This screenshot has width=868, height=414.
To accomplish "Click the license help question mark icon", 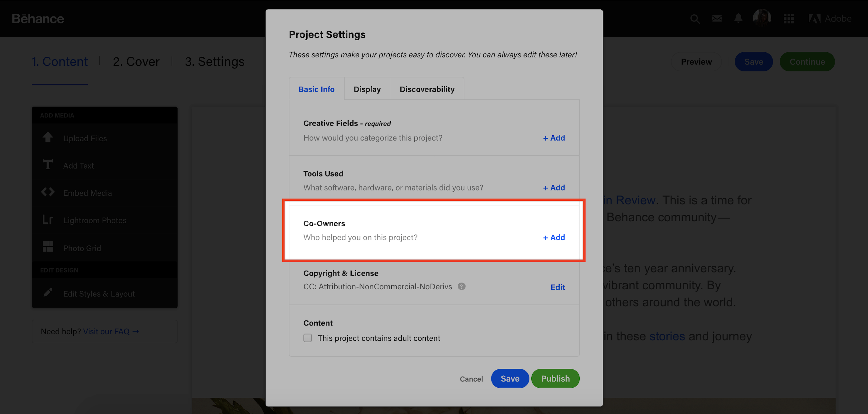I will click(462, 286).
